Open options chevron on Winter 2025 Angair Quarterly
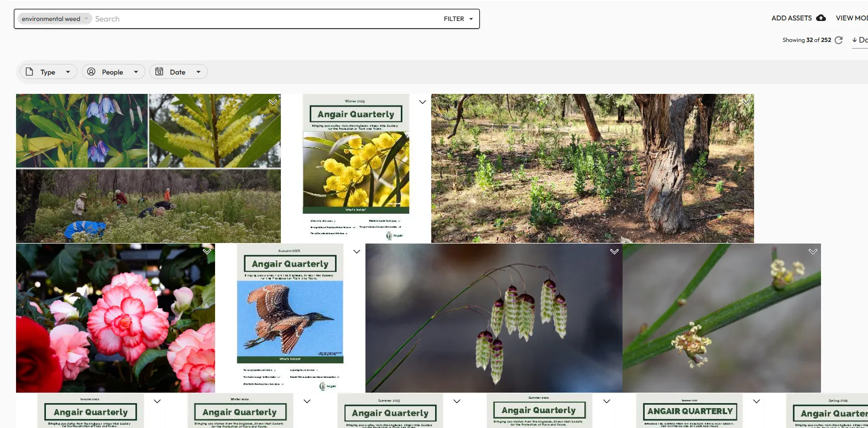The height and width of the screenshot is (428, 868). tap(422, 102)
